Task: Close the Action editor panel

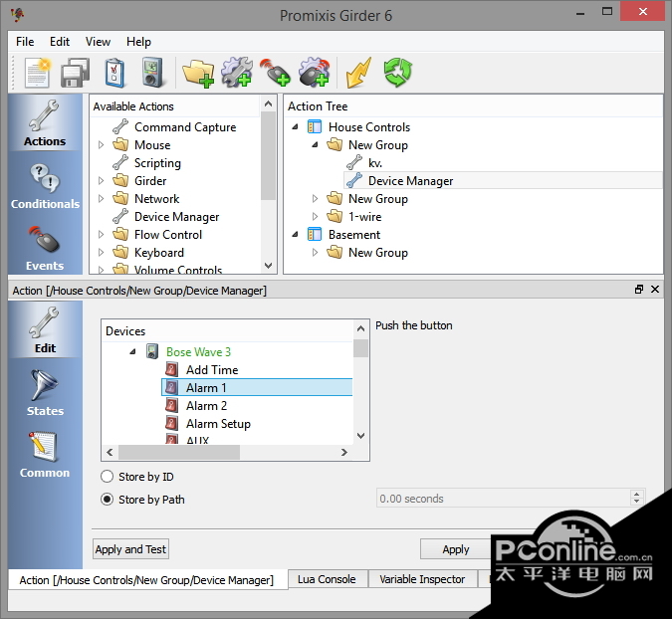Action: point(655,290)
